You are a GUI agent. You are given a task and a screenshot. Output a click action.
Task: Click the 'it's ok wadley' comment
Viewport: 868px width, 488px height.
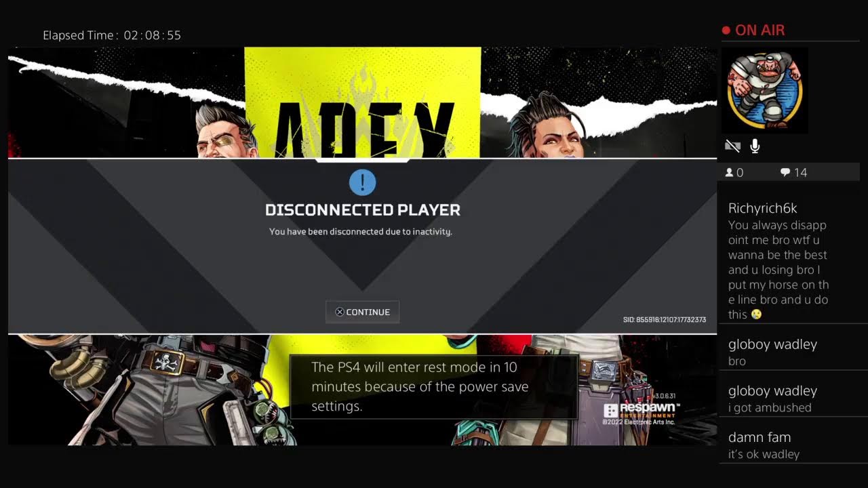coord(764,454)
